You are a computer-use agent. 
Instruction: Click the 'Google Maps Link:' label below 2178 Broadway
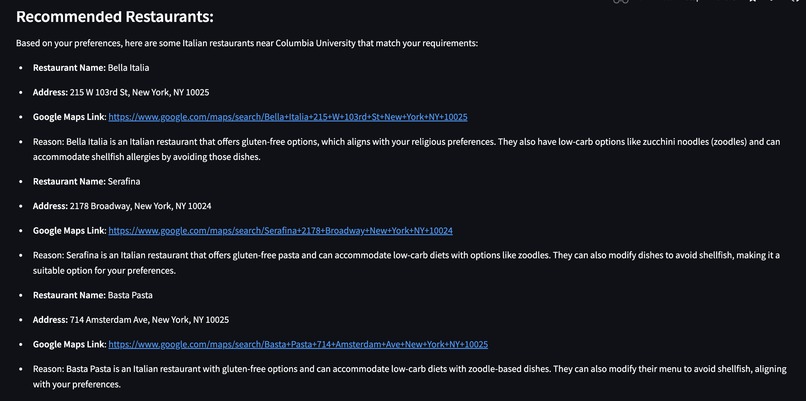[69, 231]
